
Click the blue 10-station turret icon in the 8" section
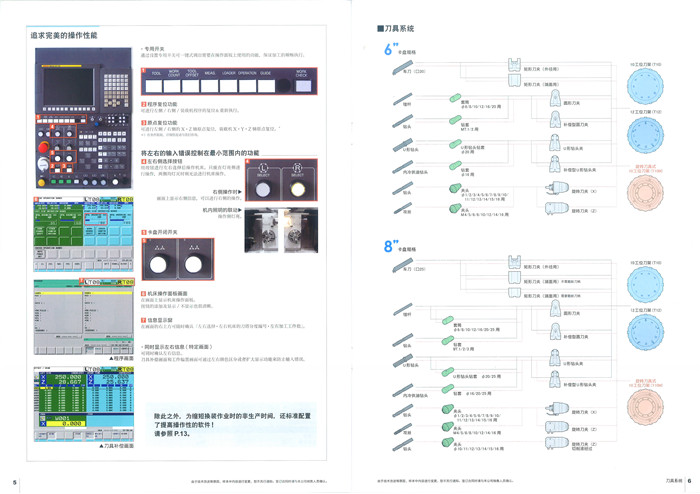tap(645, 284)
